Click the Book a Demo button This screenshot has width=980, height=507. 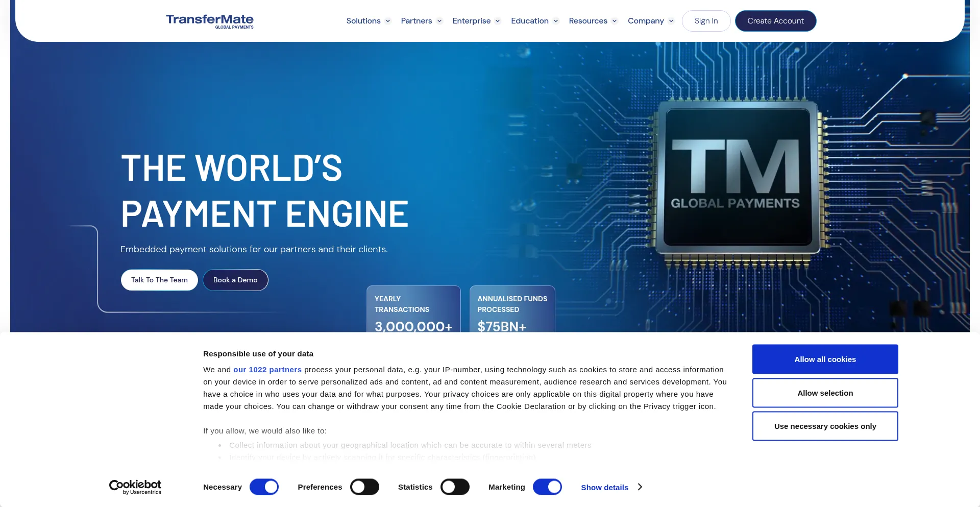tap(235, 280)
